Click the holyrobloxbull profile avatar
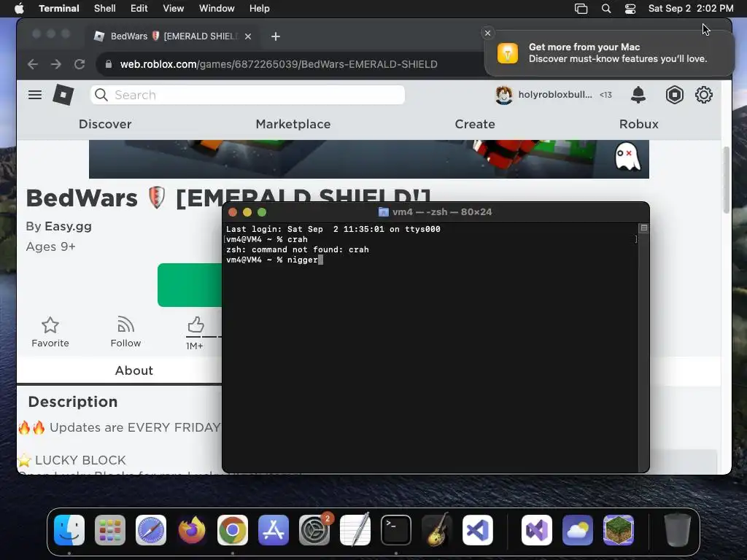Image resolution: width=747 pixels, height=560 pixels. tap(503, 95)
